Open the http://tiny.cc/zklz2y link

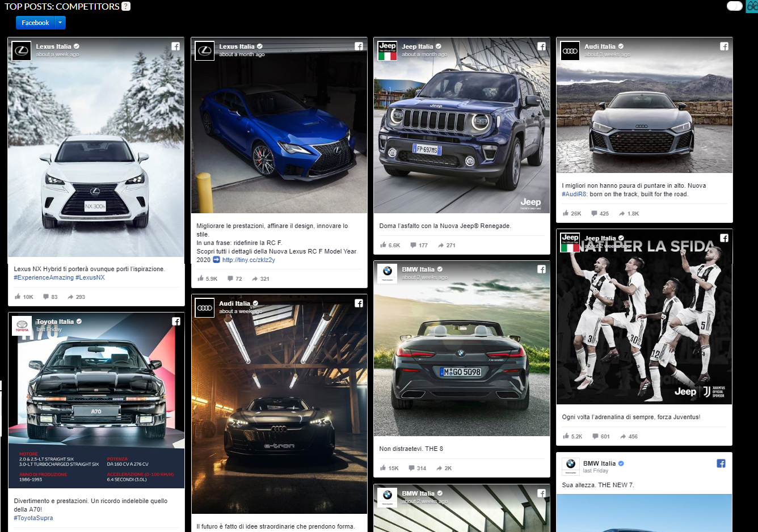[249, 260]
